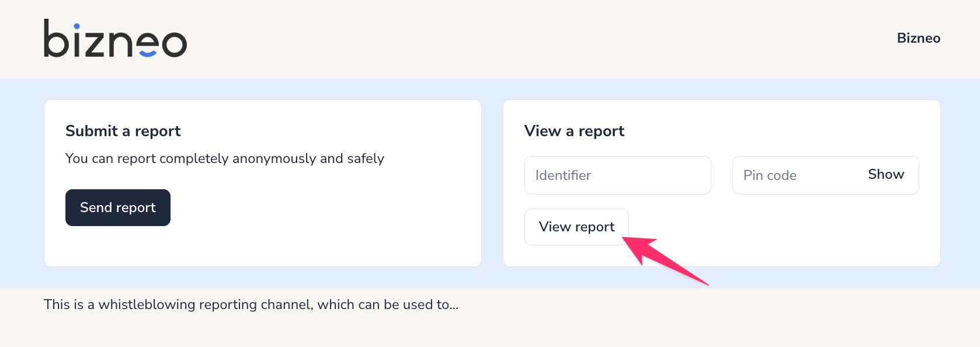Click the View report button
The image size is (980, 347).
[x=576, y=227]
